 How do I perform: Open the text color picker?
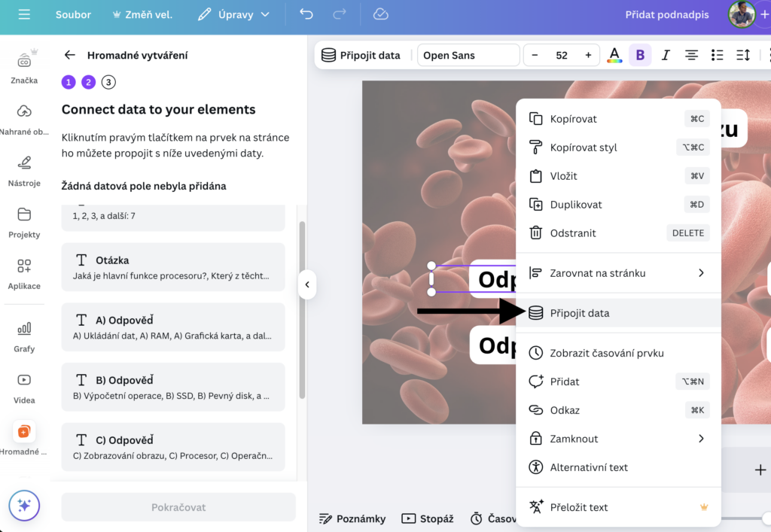[x=614, y=55]
